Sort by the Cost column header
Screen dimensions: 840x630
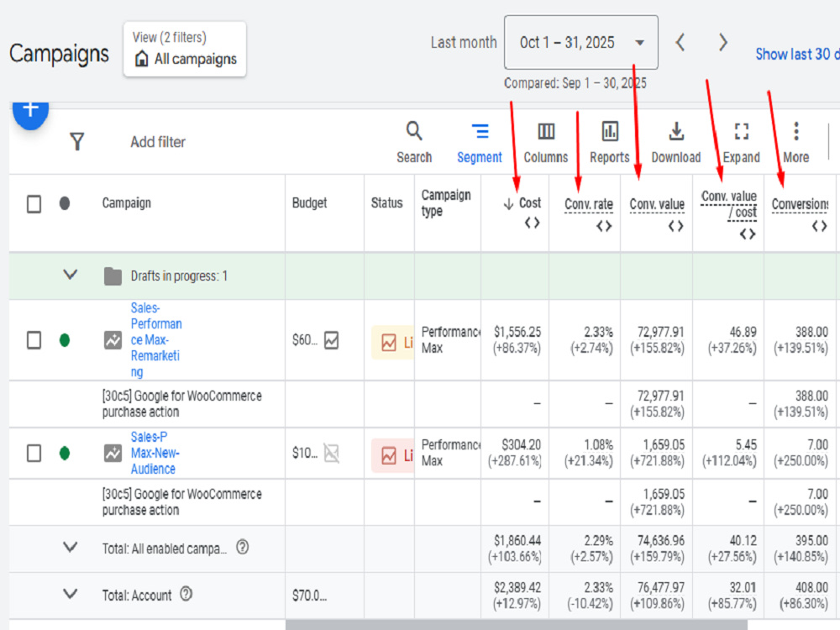530,203
